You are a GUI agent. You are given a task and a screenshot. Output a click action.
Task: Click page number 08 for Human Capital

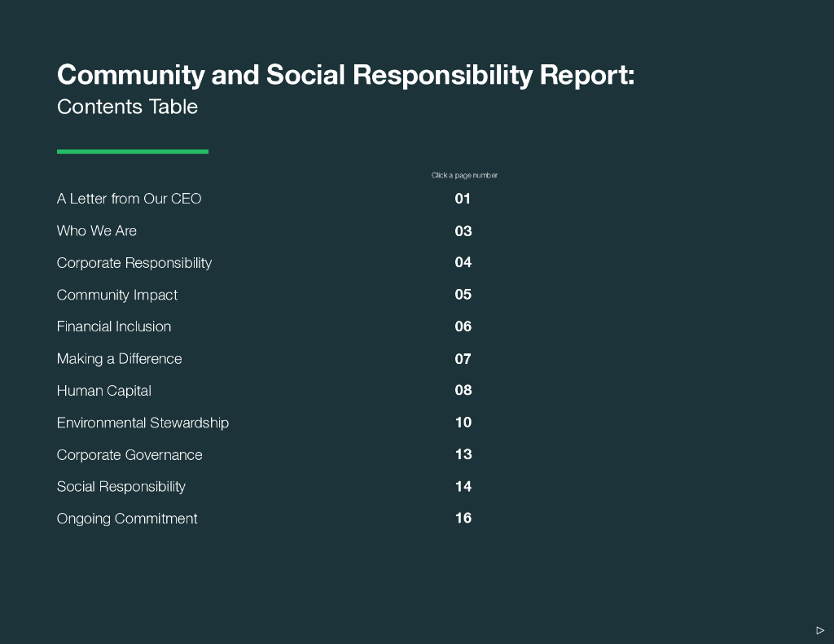click(x=463, y=390)
